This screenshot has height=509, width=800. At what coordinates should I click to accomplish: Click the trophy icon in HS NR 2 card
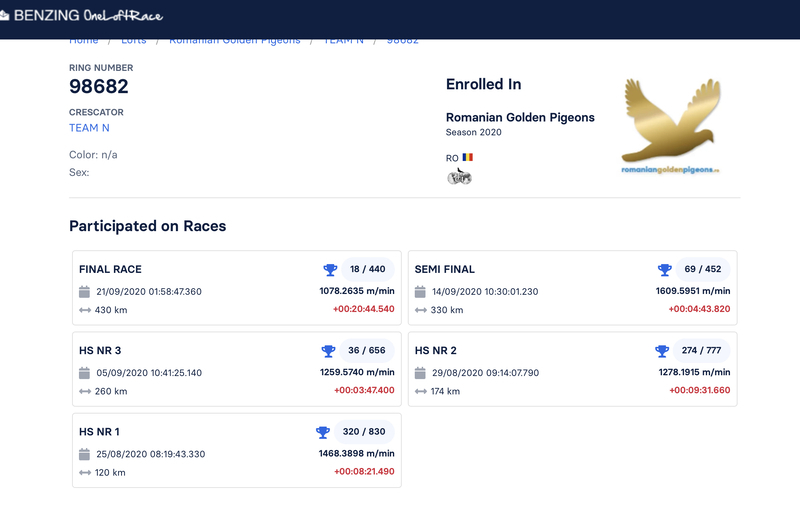(661, 351)
